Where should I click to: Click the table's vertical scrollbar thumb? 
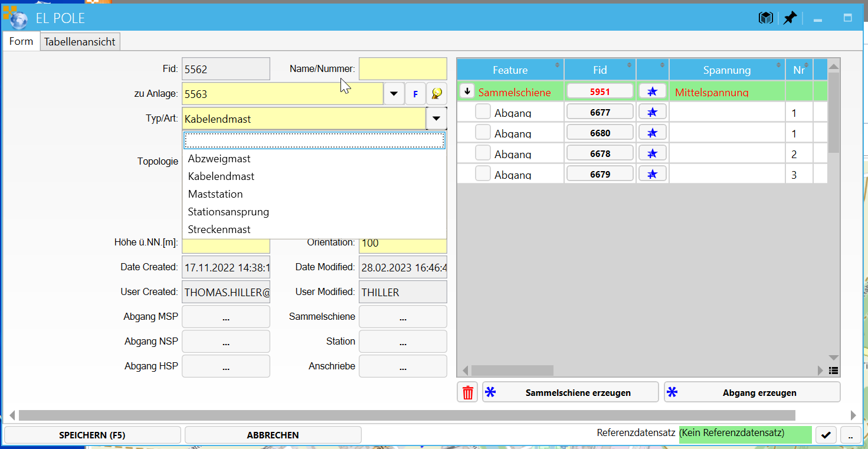click(833, 112)
